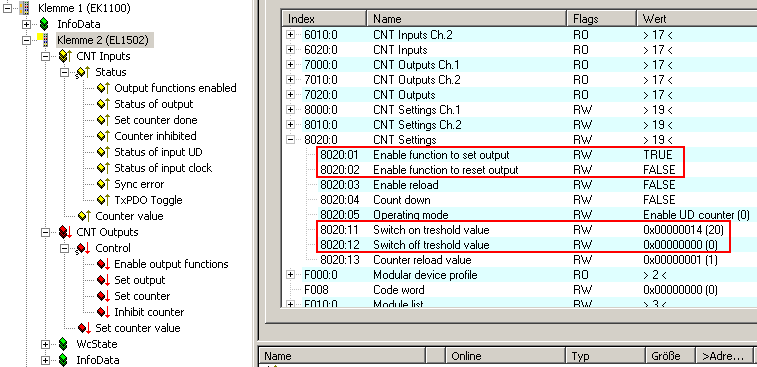Click the CNT Outputs PDO icon
757x367 pixels.
pos(65,232)
